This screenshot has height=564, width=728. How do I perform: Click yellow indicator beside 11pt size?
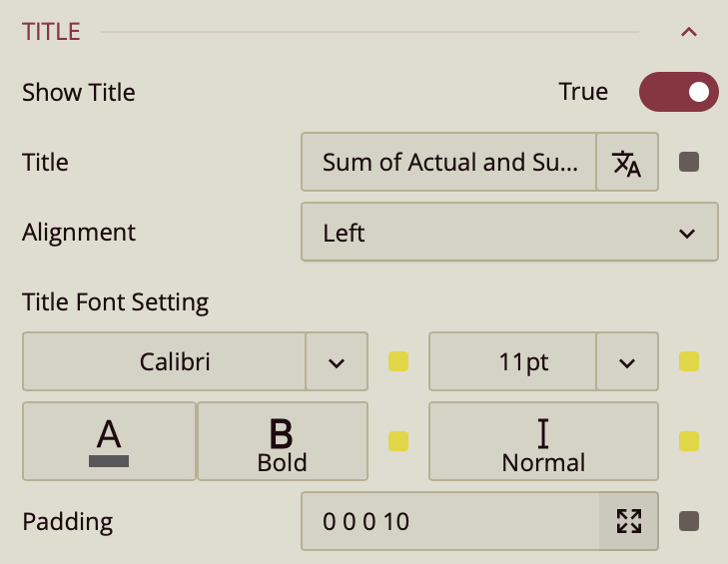[688, 361]
